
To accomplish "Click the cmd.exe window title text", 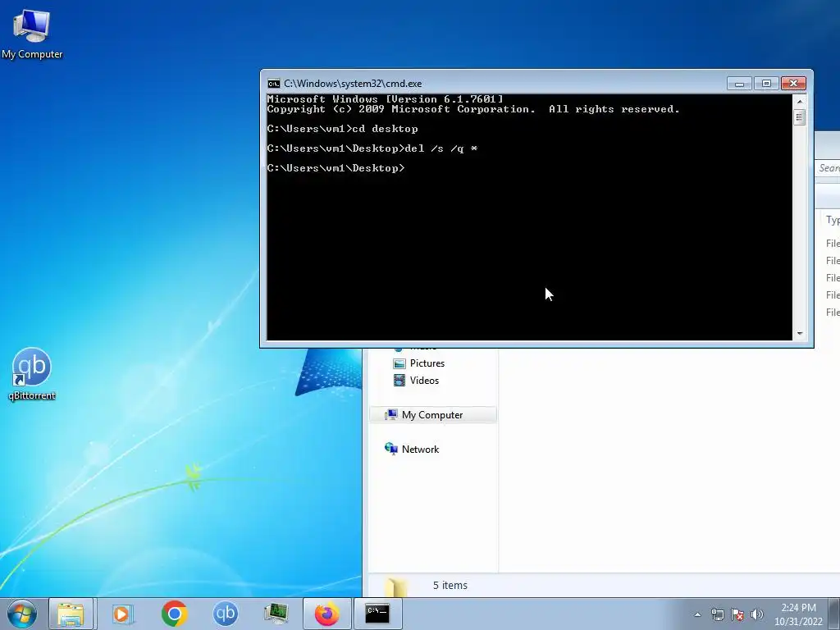I will 353,84.
